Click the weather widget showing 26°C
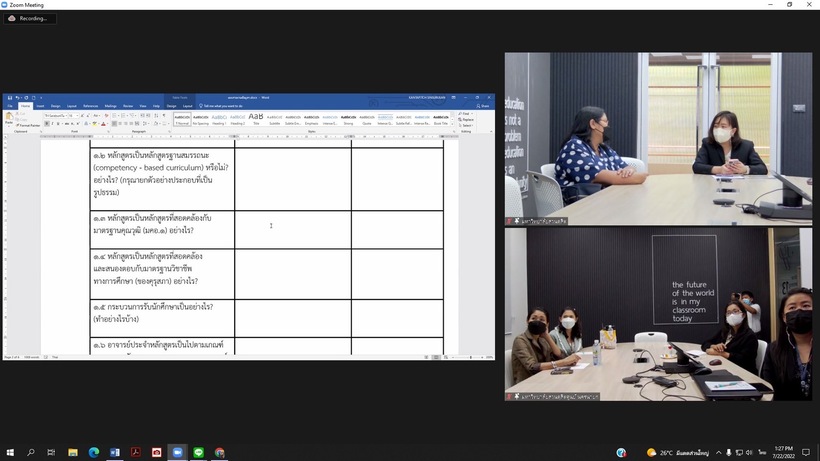The width and height of the screenshot is (820, 461). (677, 453)
